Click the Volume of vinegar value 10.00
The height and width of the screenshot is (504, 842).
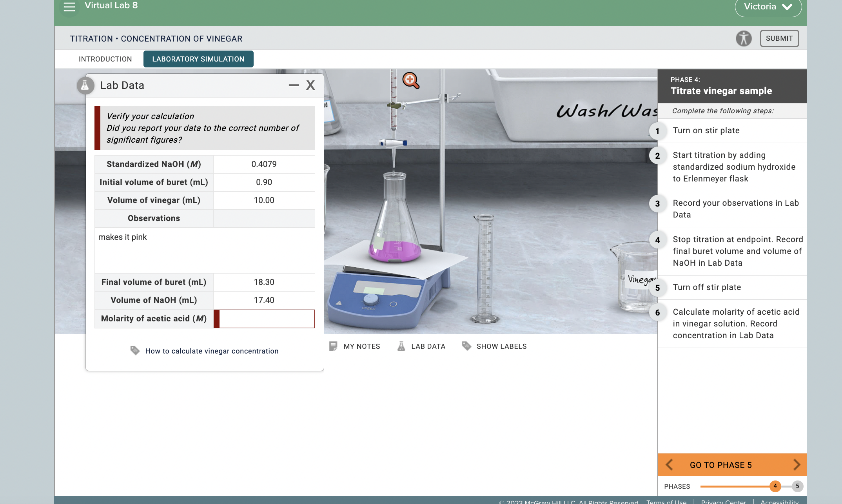pos(264,200)
